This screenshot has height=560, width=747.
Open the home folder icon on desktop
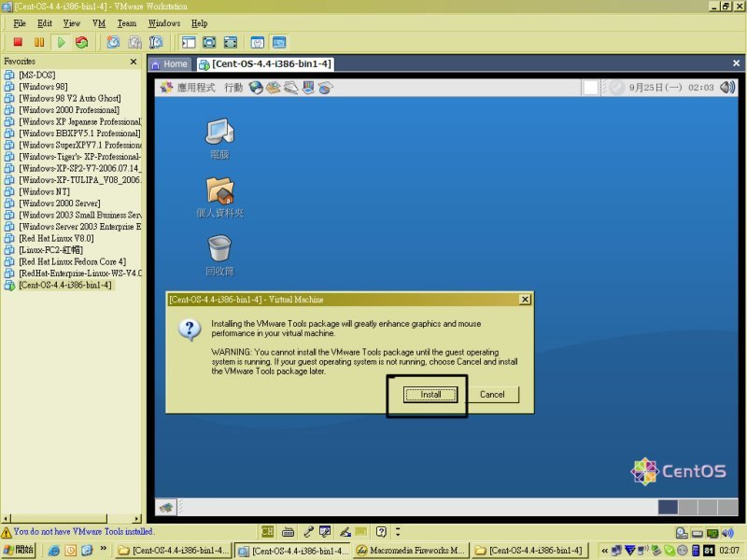219,191
